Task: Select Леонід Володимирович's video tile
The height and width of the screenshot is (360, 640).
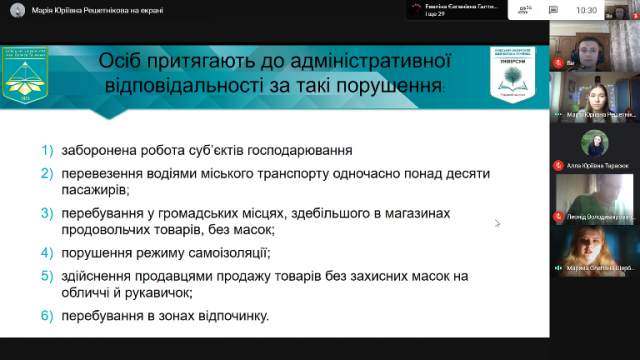Action: 595,199
